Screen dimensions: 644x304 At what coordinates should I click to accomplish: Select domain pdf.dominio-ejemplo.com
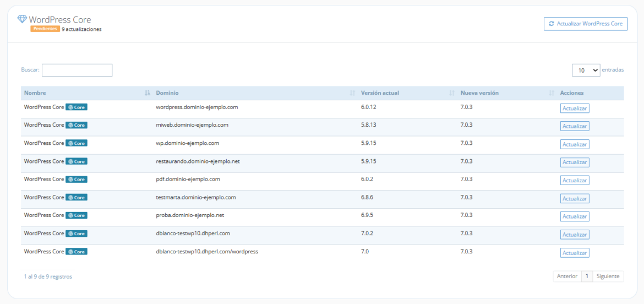click(x=188, y=179)
